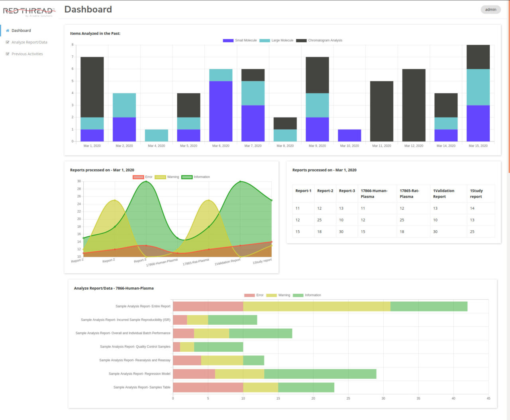This screenshot has width=510, height=420.
Task: Select the Dashboard sidebar link
Action: tap(21, 31)
